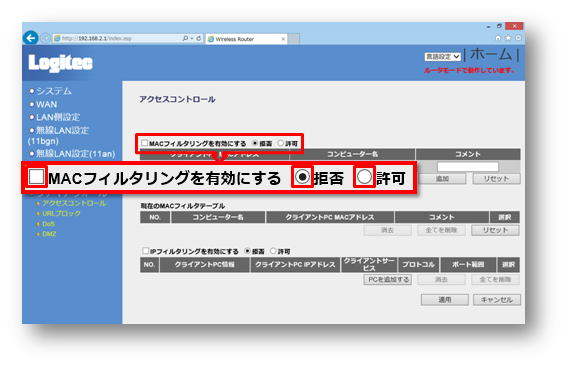The image size is (567, 366).
Task: Open 無線LAN設定 (11bgn) in the sidebar
Action: pyautogui.click(x=59, y=136)
